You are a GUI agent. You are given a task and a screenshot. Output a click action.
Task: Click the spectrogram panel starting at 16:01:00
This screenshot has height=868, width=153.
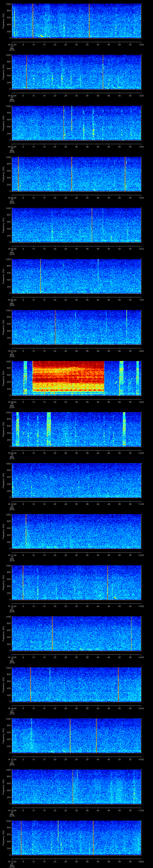[x=76, y=21]
